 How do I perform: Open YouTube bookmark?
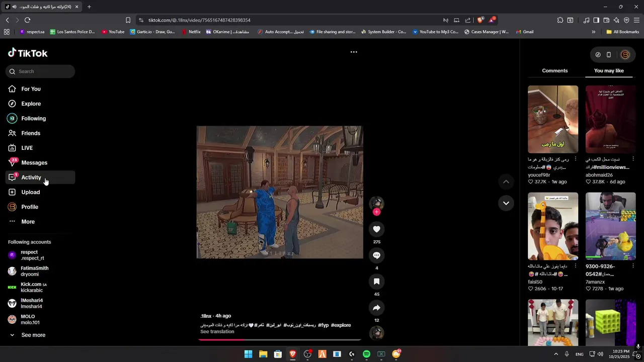coord(113,32)
